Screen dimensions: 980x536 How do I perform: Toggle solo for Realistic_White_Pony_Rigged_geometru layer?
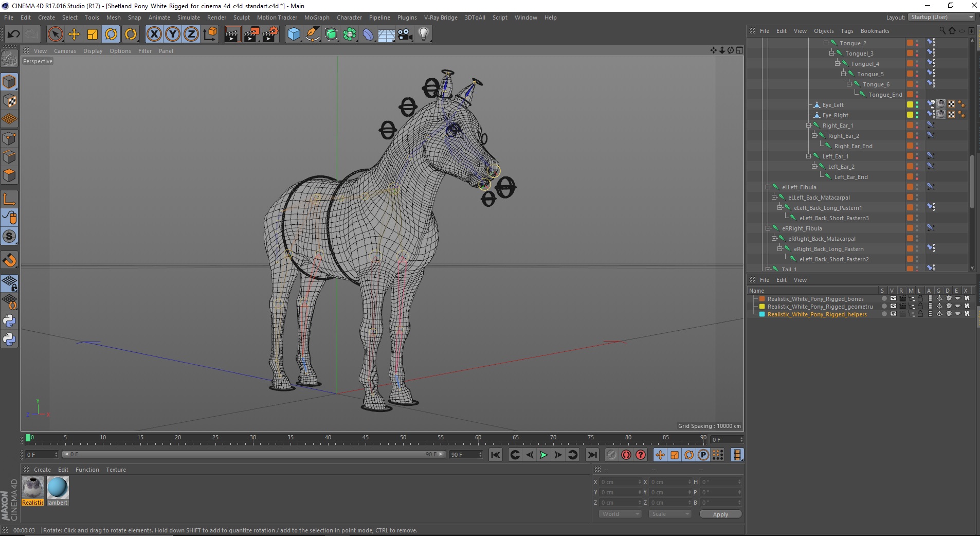(x=884, y=306)
